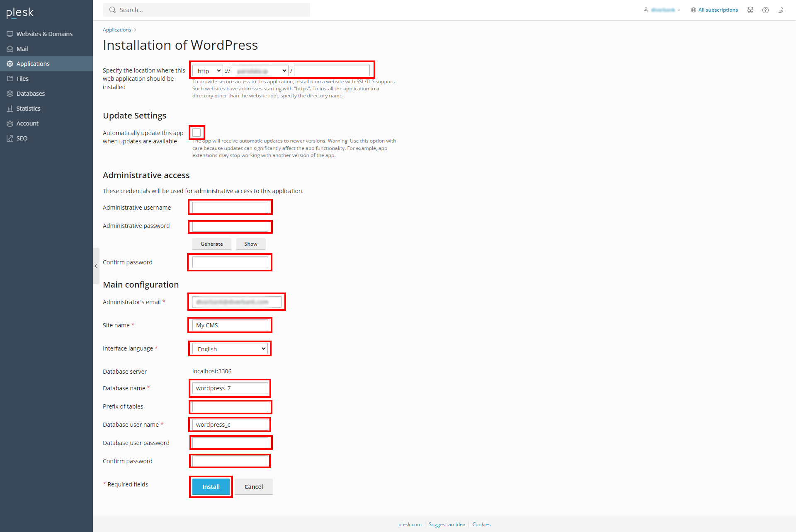Generate an administrative password
The width and height of the screenshot is (796, 532).
coord(212,244)
